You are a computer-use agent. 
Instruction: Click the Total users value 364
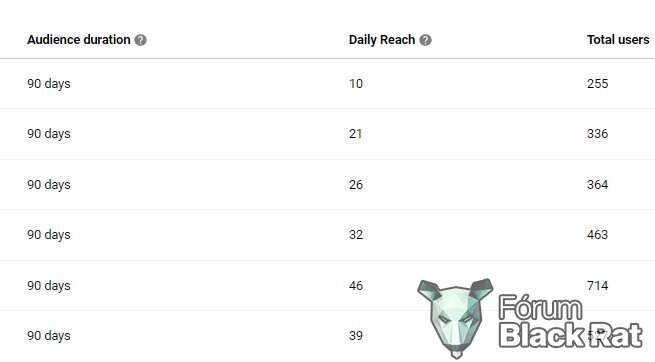coord(597,185)
